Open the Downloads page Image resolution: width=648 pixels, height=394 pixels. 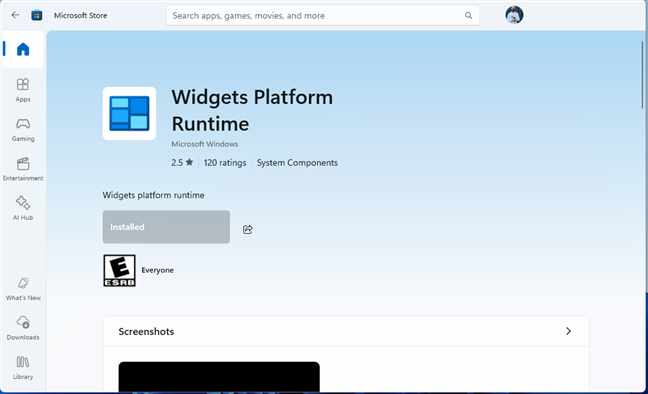point(23,328)
